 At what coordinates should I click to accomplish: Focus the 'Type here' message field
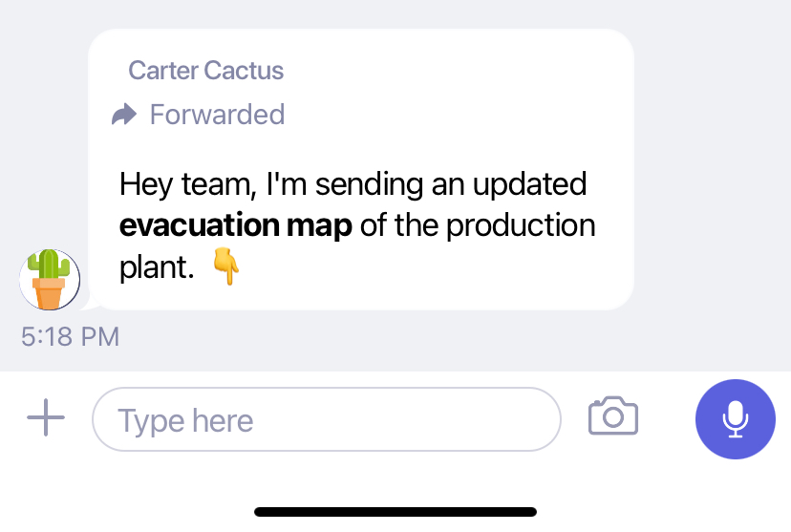pos(327,419)
